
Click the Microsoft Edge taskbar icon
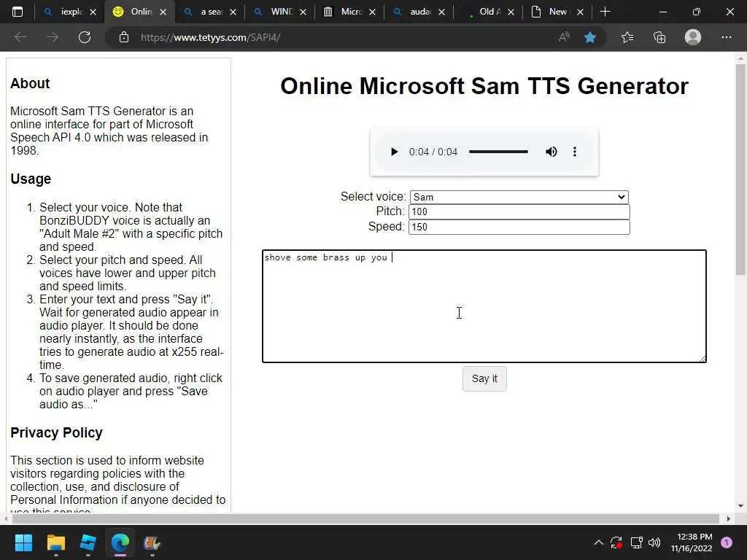point(120,542)
